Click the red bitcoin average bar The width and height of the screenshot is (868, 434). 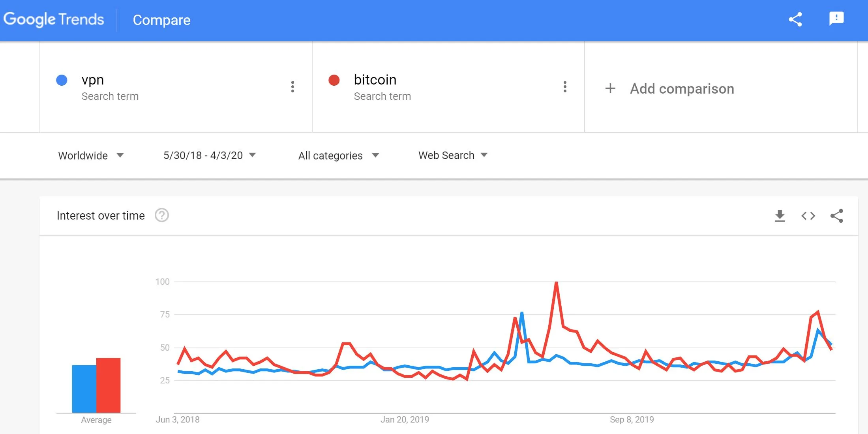pyautogui.click(x=108, y=385)
